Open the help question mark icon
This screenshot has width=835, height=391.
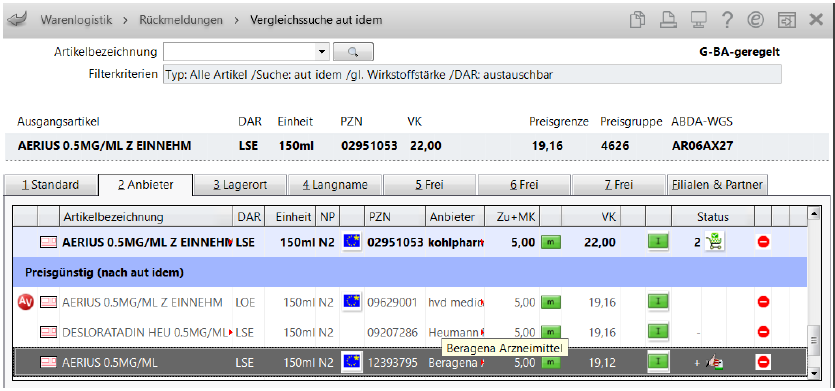(727, 20)
